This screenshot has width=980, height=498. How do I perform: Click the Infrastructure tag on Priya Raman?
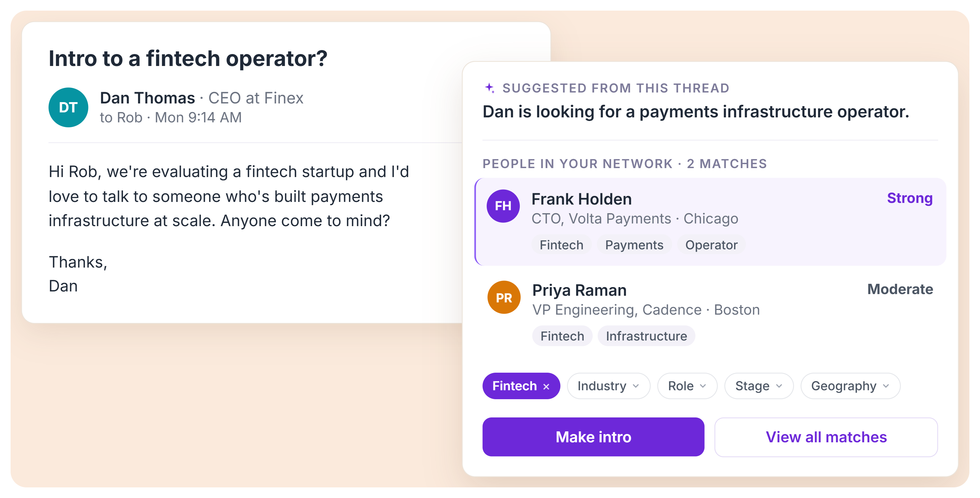[646, 336]
